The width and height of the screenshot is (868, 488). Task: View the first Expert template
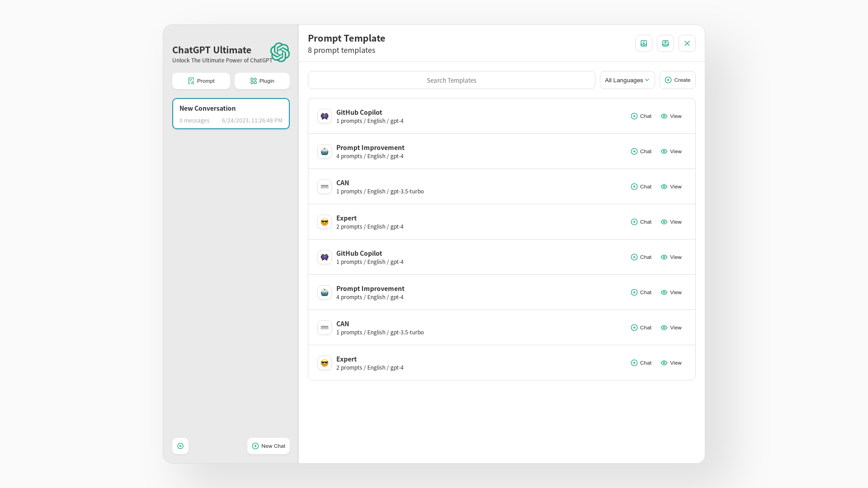point(671,222)
